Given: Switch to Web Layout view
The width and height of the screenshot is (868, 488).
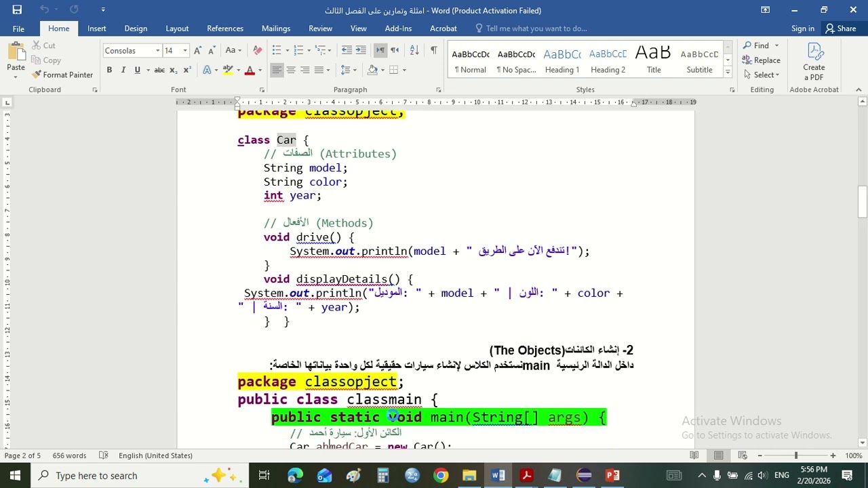Looking at the screenshot, I should pyautogui.click(x=743, y=455).
